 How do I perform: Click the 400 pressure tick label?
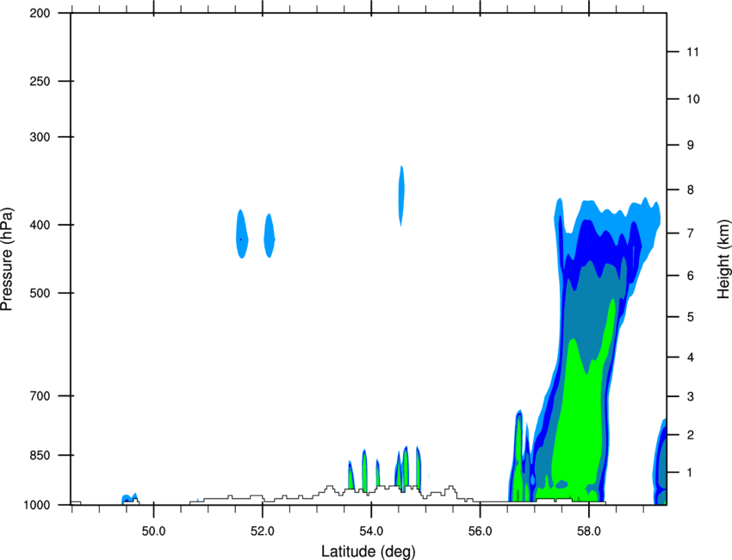click(40, 225)
